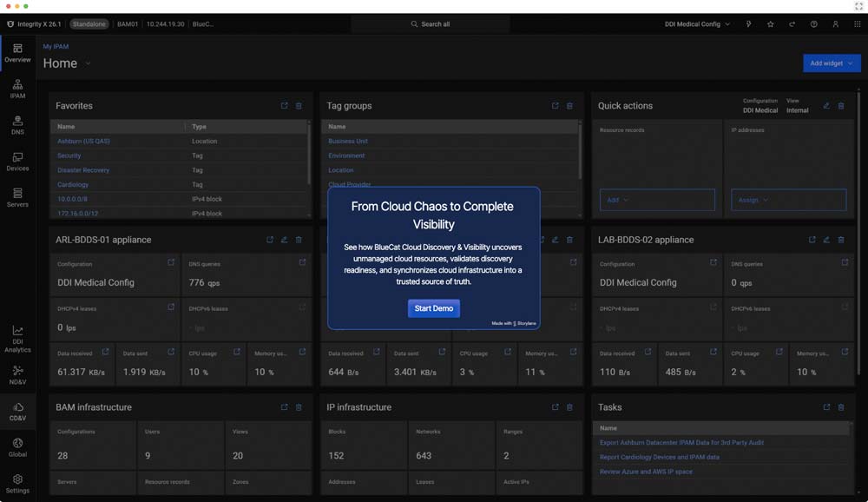This screenshot has width=868, height=502.
Task: Edit the ARL-BDDS-01 appliance widget
Action: click(x=284, y=240)
